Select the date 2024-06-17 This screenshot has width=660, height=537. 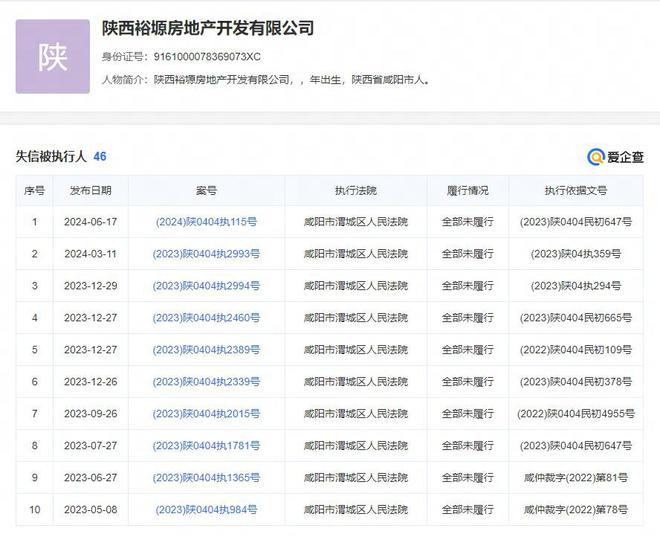[x=90, y=222]
